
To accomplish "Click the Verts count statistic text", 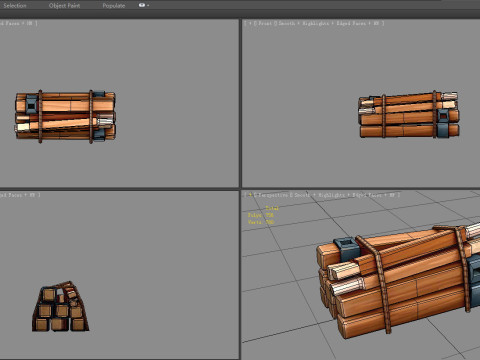I will (x=261, y=222).
